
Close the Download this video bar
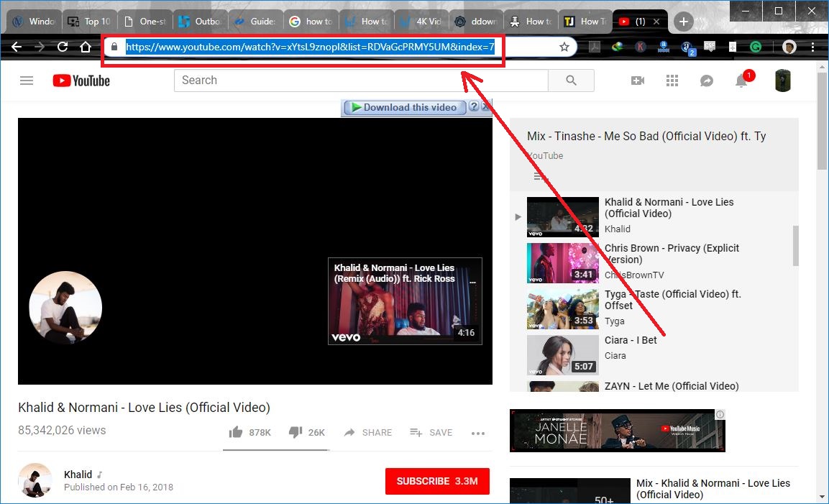[485, 106]
